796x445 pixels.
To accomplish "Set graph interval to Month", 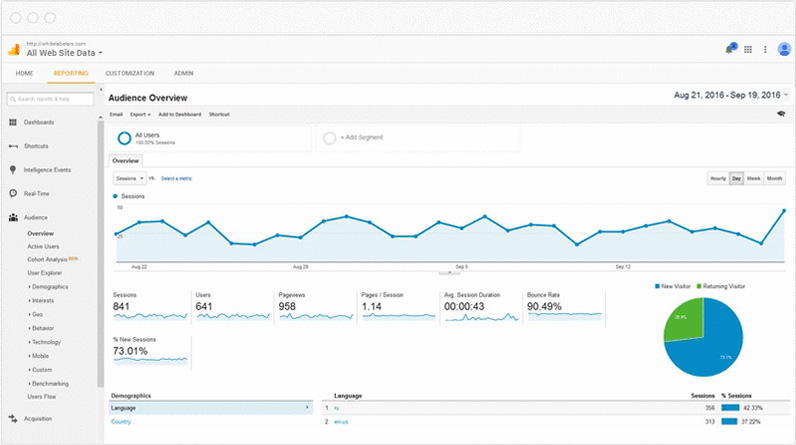I will click(x=774, y=178).
